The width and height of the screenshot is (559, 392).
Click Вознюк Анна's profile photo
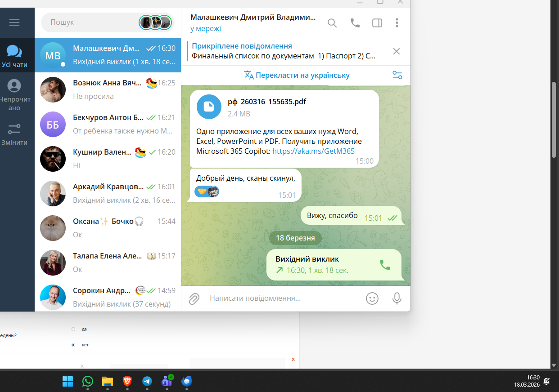click(x=53, y=90)
